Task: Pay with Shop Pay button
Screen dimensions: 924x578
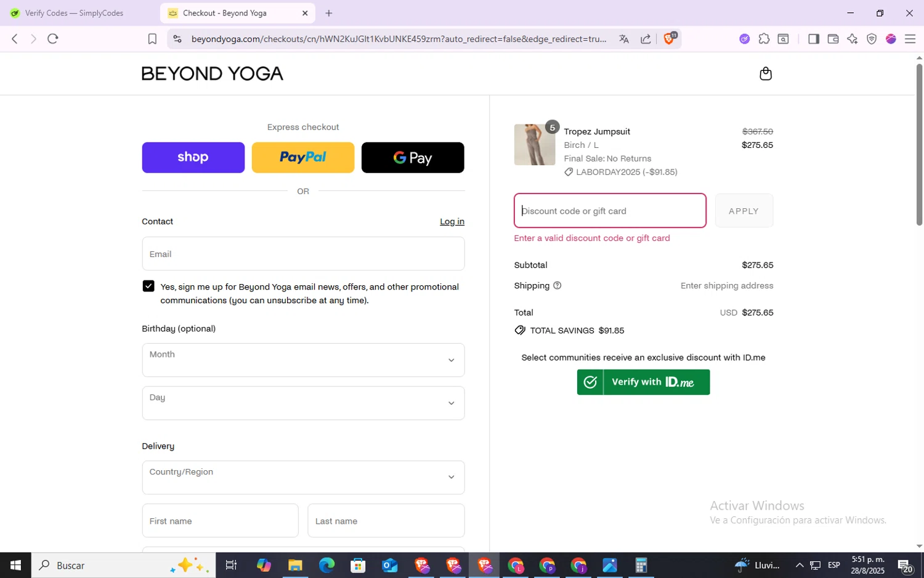Action: click(193, 158)
